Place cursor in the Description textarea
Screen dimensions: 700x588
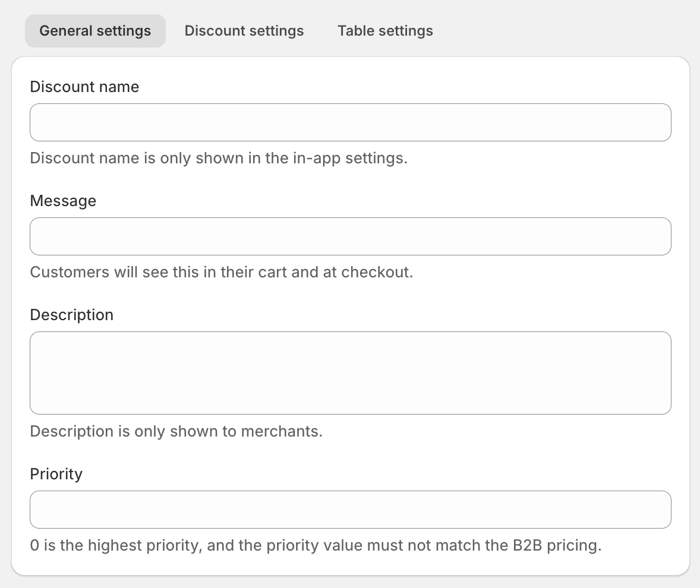(x=351, y=373)
